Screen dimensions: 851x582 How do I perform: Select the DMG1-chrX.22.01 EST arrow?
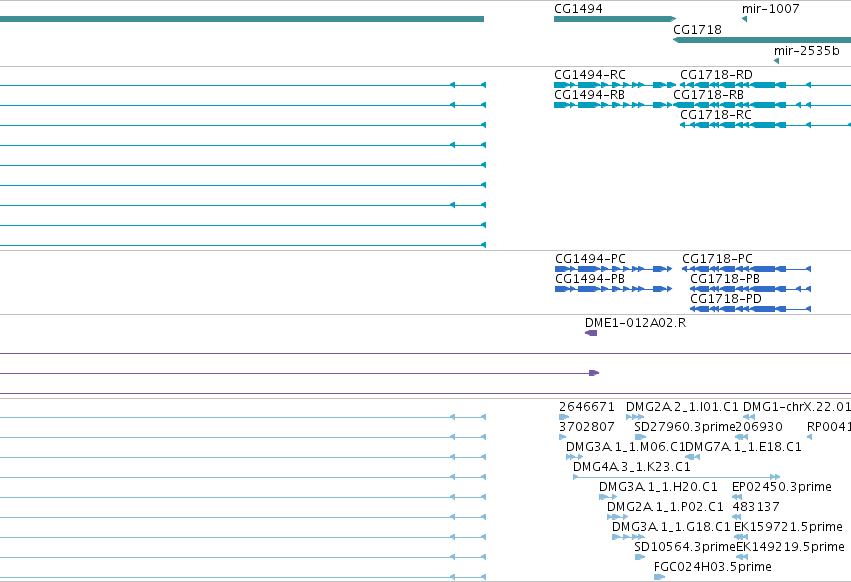click(749, 417)
